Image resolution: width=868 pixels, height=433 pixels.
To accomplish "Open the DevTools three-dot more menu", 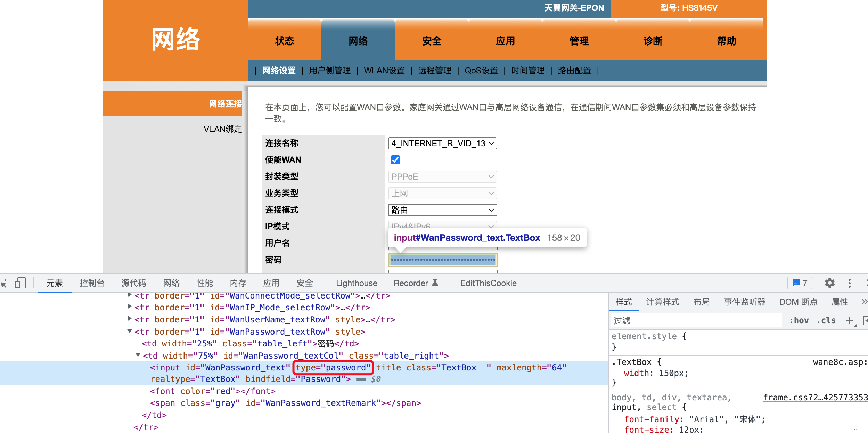I will [x=850, y=283].
